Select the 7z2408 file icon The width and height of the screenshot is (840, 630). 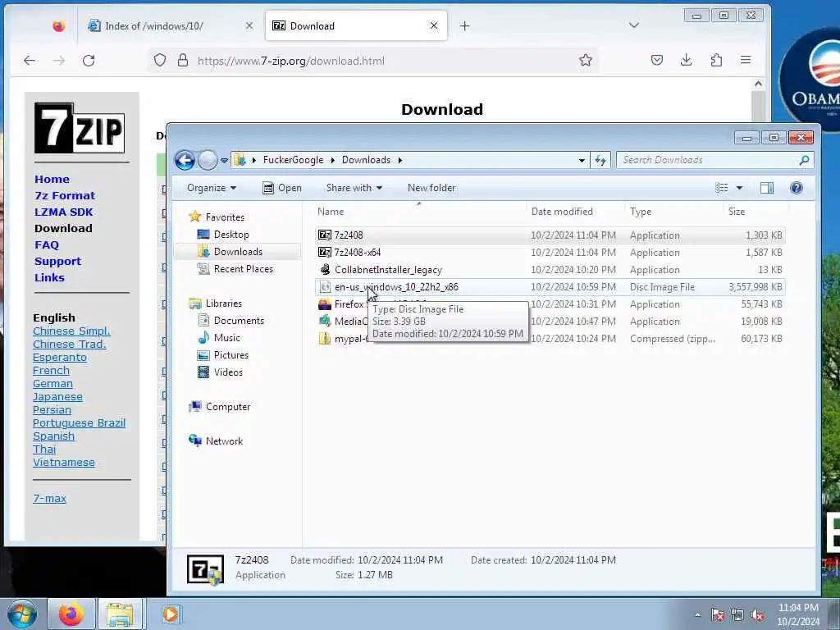click(x=325, y=235)
